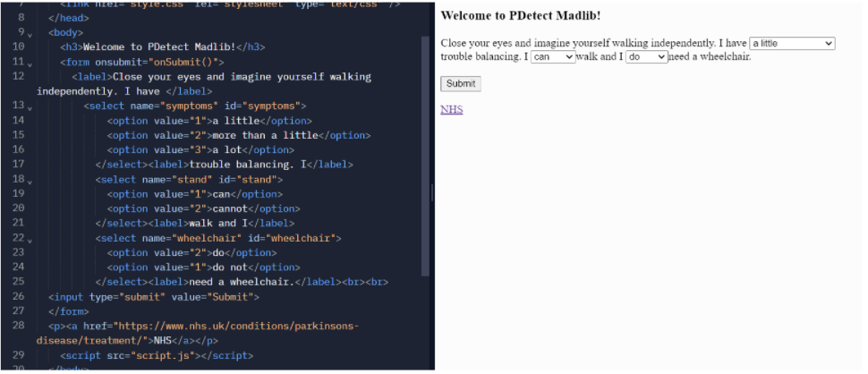Click the onsubmit="onSubmit()" attribute in code
The image size is (868, 374).
157,62
